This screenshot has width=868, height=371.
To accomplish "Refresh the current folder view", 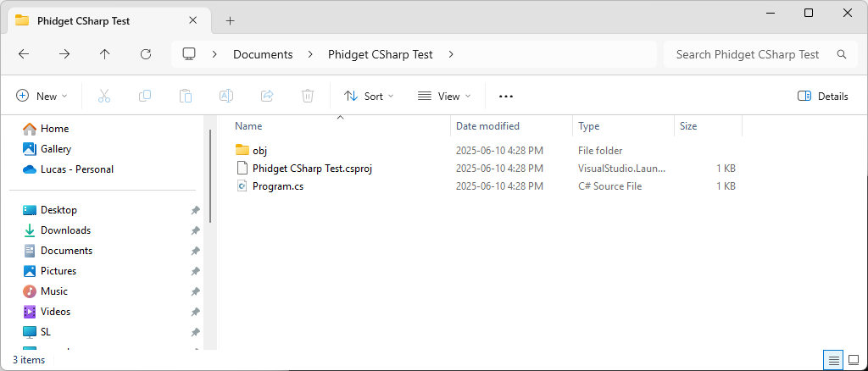I will click(146, 54).
